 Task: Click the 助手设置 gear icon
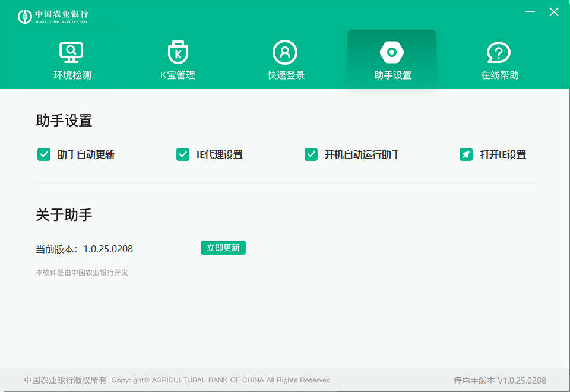(391, 52)
